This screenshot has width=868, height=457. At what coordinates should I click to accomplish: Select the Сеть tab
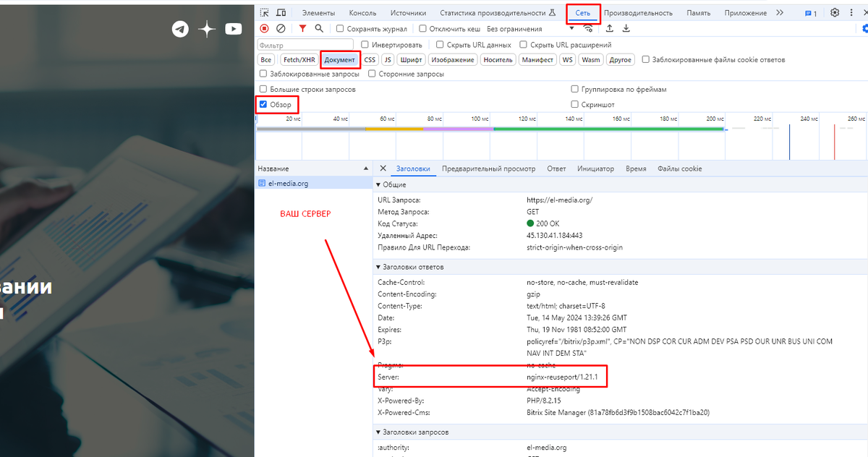(x=583, y=13)
